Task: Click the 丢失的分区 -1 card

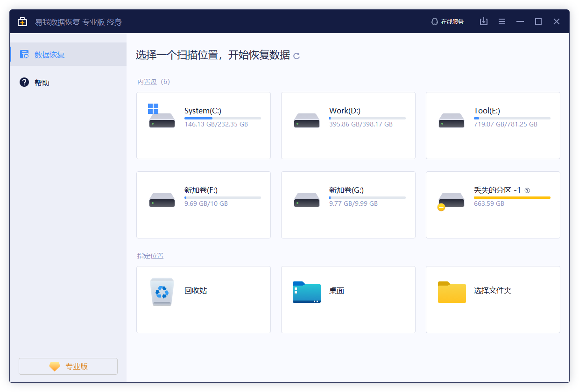Action: (493, 204)
